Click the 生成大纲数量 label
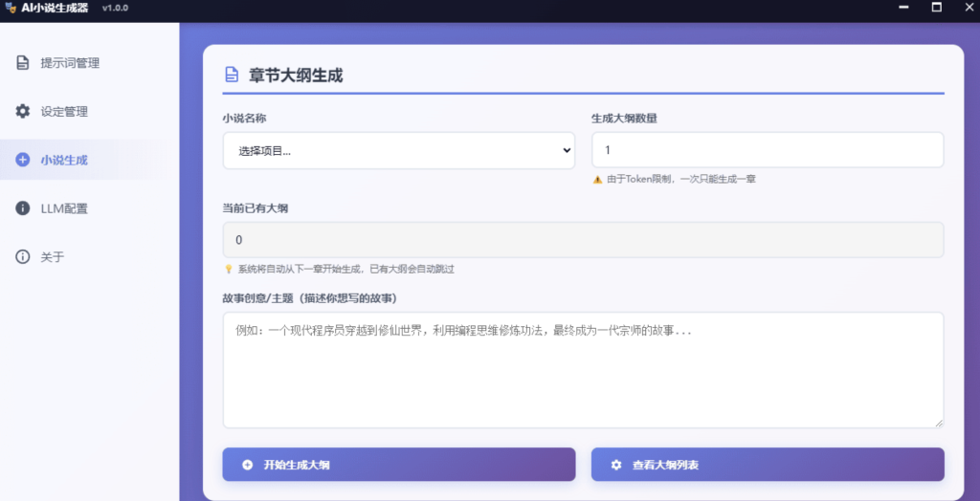 (624, 118)
